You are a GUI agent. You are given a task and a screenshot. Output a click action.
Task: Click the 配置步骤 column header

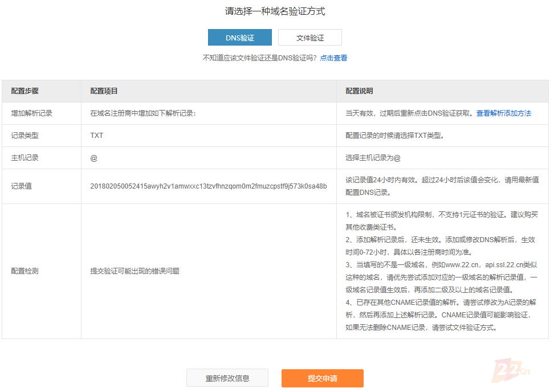click(x=25, y=91)
